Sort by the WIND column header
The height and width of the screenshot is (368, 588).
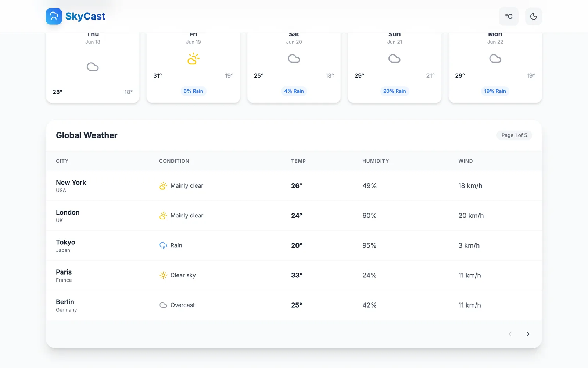coord(466,161)
